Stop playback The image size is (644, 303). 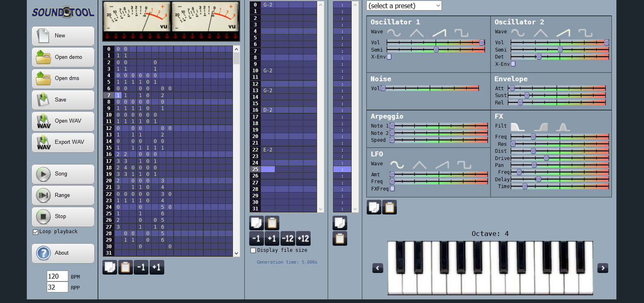click(63, 217)
